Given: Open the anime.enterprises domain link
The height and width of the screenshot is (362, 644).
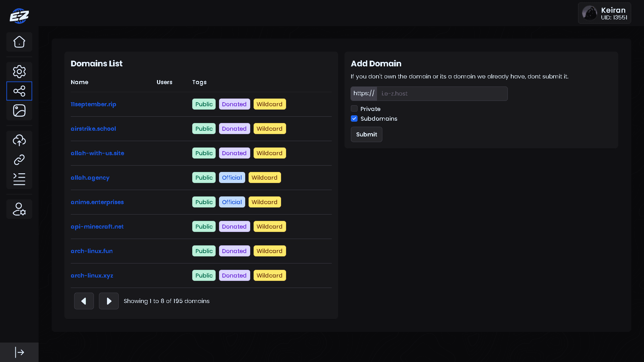Looking at the screenshot, I should (x=97, y=202).
